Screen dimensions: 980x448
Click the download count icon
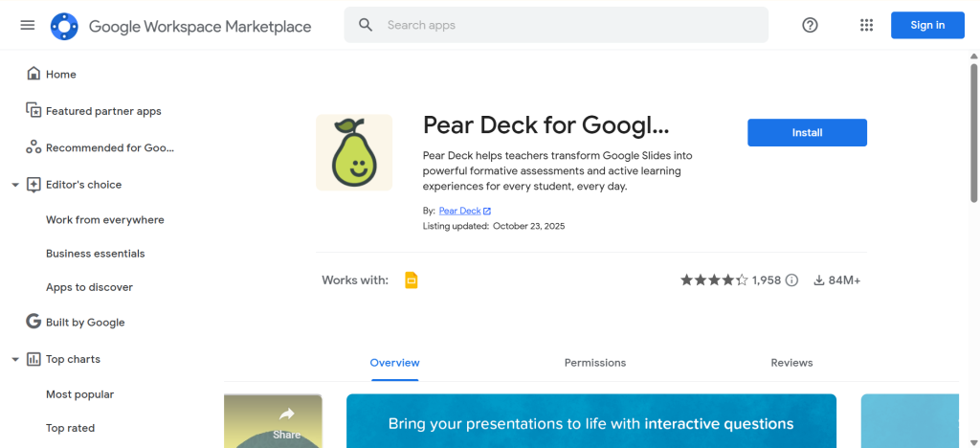click(x=819, y=280)
